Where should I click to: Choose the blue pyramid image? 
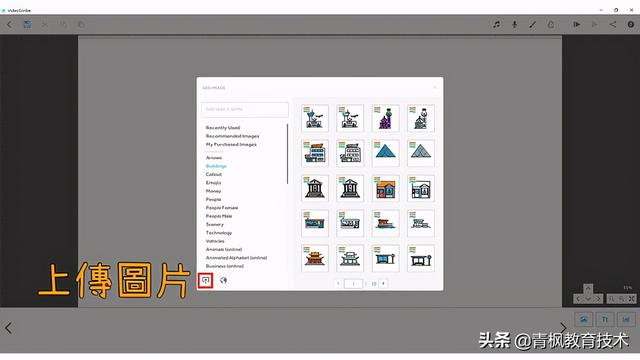click(385, 153)
